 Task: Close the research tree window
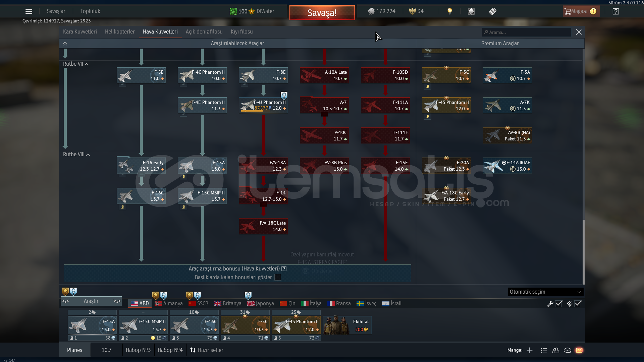click(x=579, y=32)
